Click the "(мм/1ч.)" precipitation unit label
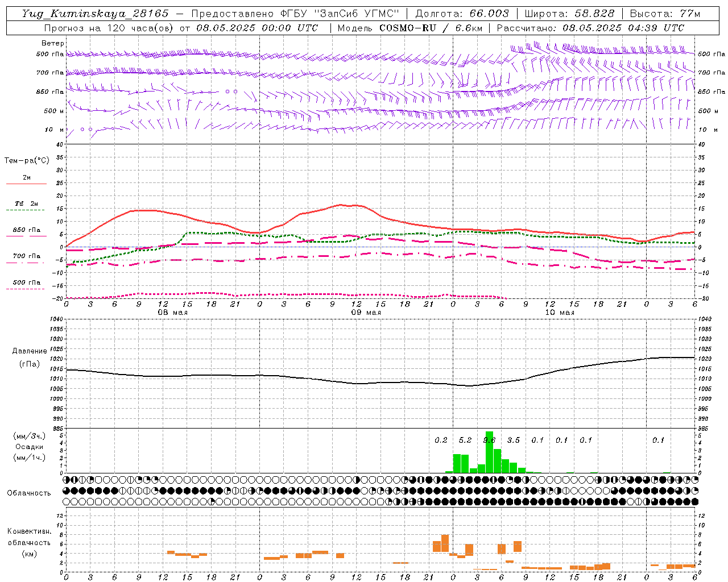728x582 pixels. [29, 458]
